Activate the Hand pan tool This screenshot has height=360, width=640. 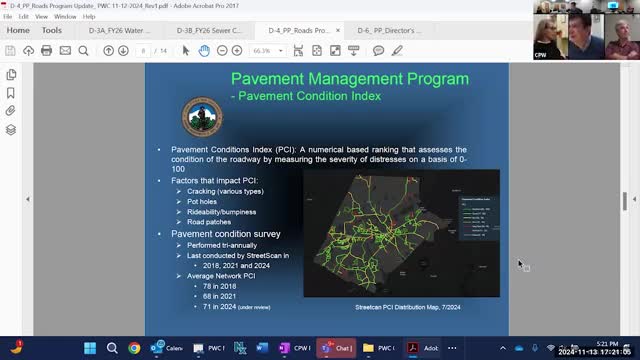pos(204,51)
